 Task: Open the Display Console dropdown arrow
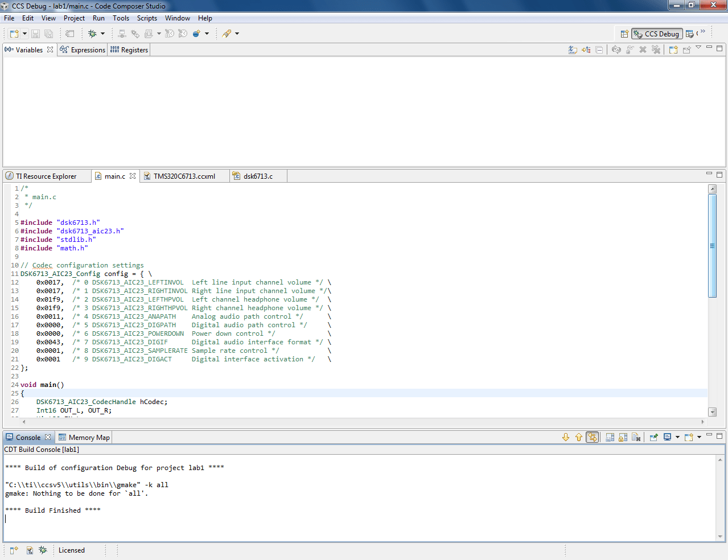tap(677, 437)
